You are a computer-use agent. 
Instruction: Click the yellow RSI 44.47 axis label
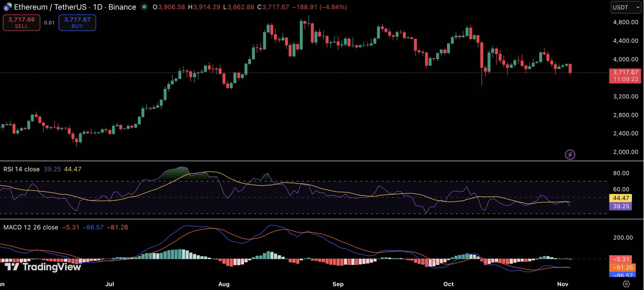pos(620,198)
